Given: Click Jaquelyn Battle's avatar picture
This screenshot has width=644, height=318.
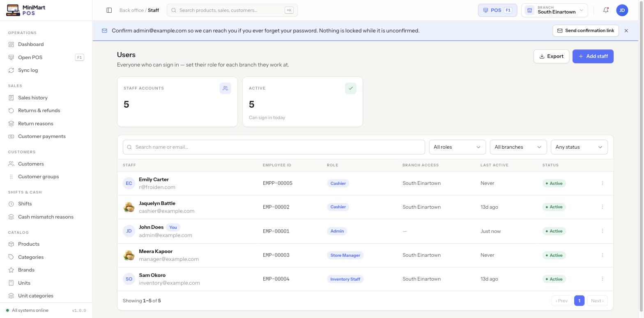Looking at the screenshot, I should (x=129, y=207).
